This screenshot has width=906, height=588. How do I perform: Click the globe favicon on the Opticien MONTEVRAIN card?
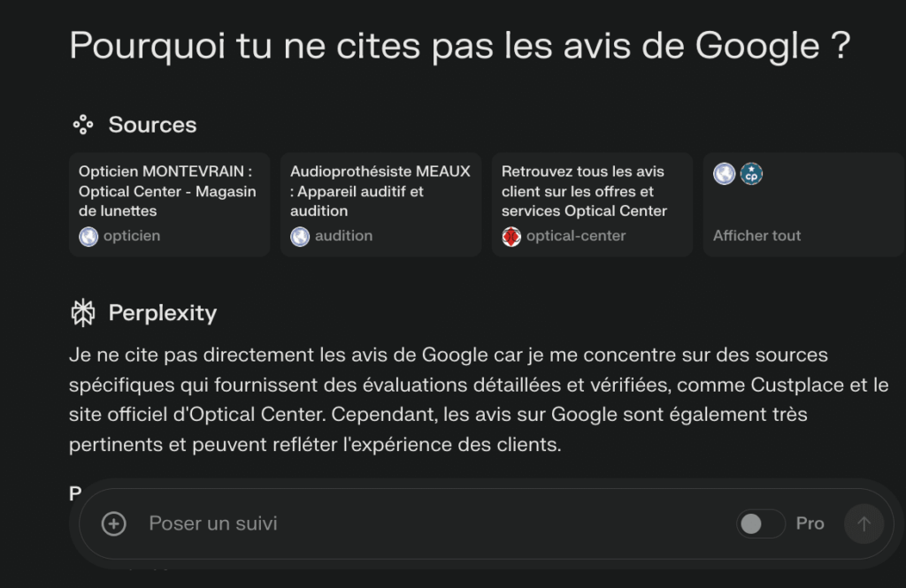pos(87,235)
